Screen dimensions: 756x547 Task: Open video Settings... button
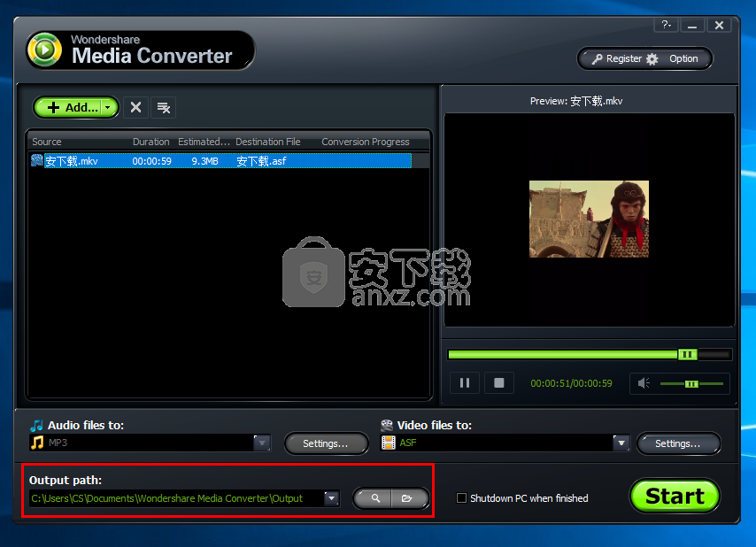coord(678,443)
